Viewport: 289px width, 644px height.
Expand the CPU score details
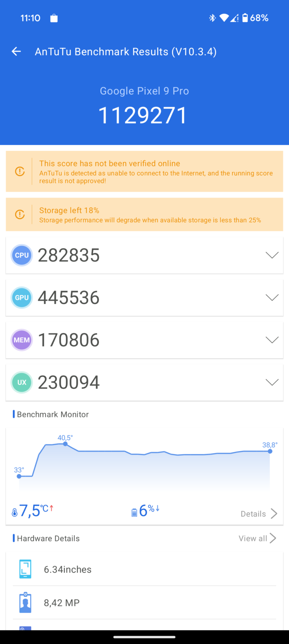pyautogui.click(x=272, y=255)
